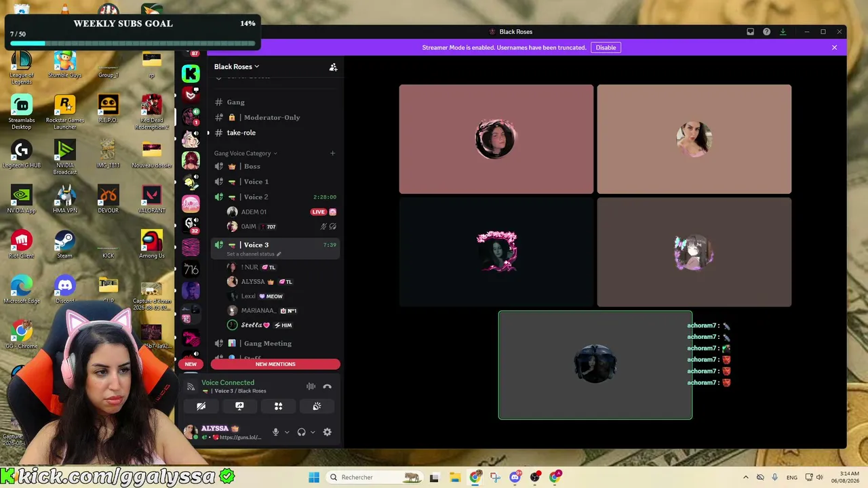868x488 pixels.
Task: Open the taskbar clock showing 3:14 AM
Action: [844, 477]
